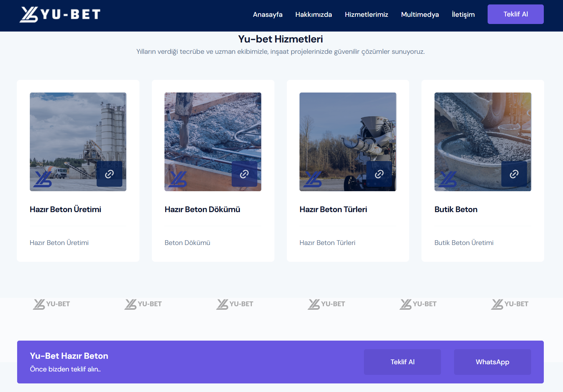Viewport: 563px width, 392px height.
Task: Open link icon on Hazır Beton Türleri image
Action: point(379,174)
